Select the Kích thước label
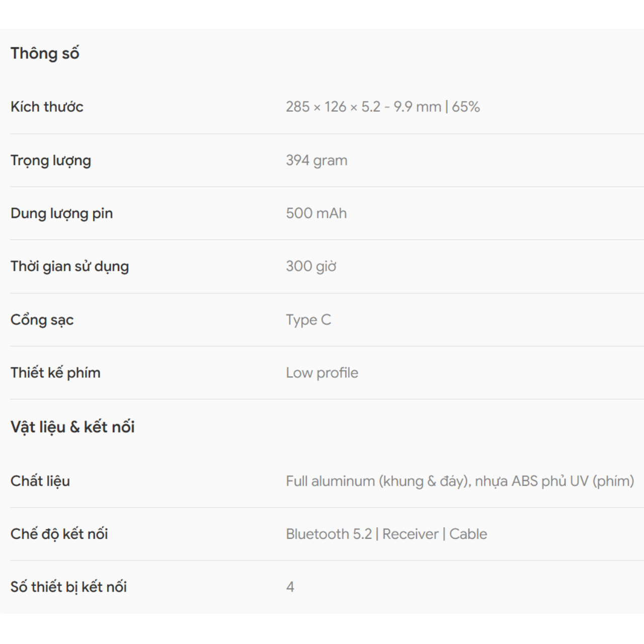The width and height of the screenshot is (644, 644). [x=47, y=107]
